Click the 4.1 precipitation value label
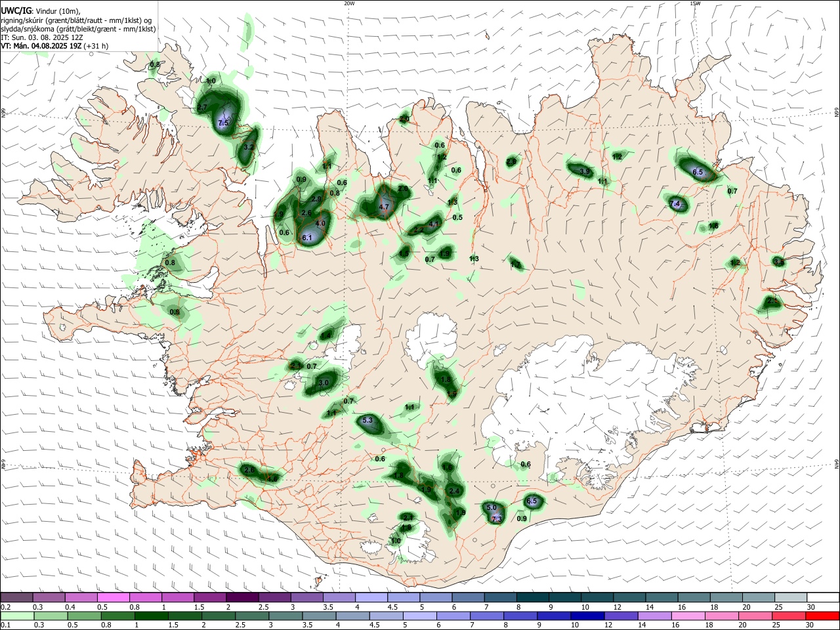This screenshot has height=630, width=840. pos(433,224)
